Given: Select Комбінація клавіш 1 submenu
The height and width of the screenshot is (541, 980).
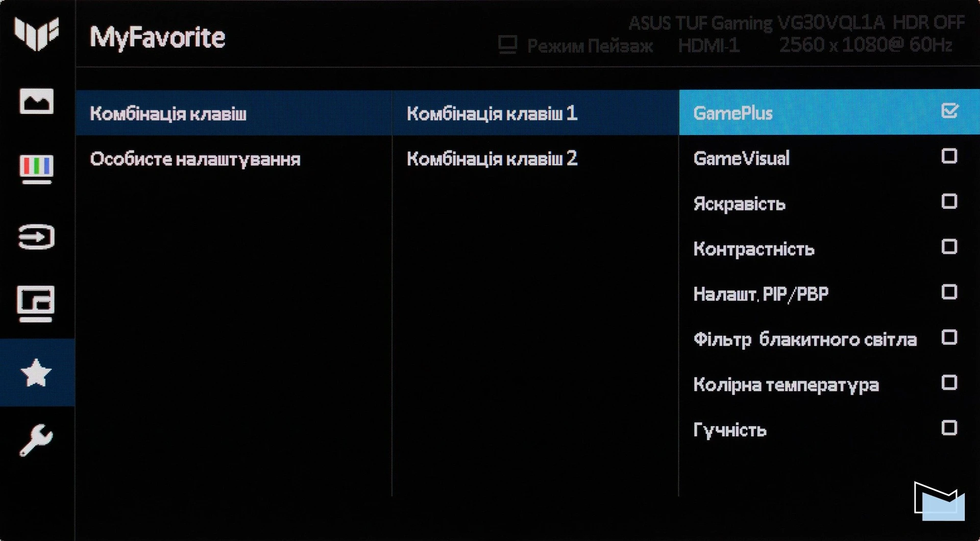Looking at the screenshot, I should click(x=492, y=113).
